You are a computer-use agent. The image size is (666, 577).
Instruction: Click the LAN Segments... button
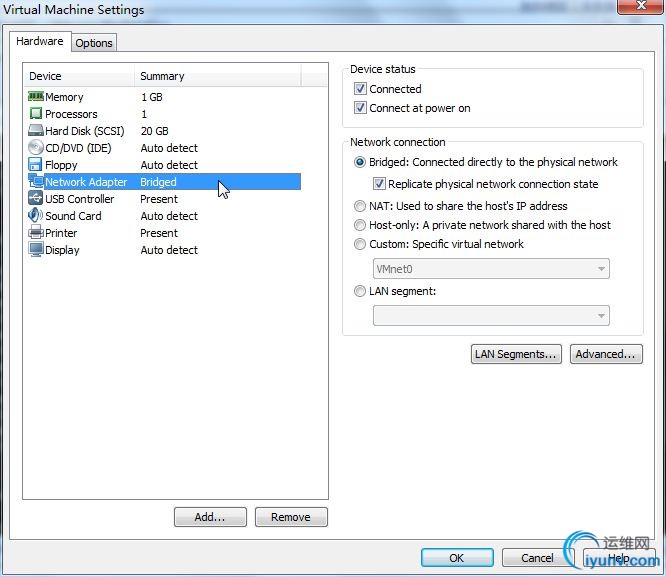(x=516, y=354)
